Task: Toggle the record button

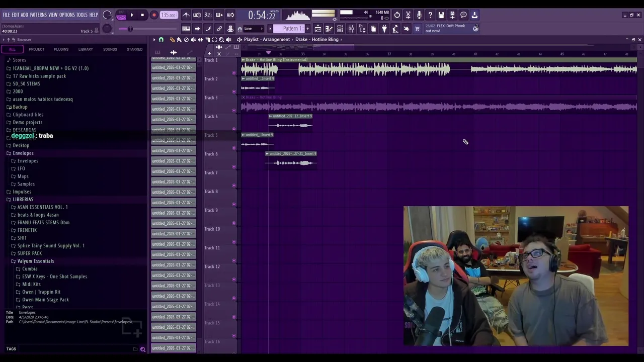Action: click(154, 15)
